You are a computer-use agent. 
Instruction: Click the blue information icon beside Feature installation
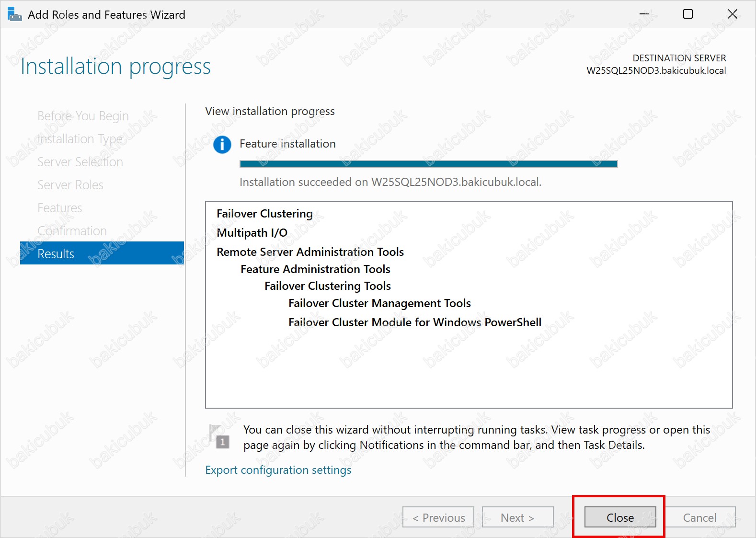point(222,144)
